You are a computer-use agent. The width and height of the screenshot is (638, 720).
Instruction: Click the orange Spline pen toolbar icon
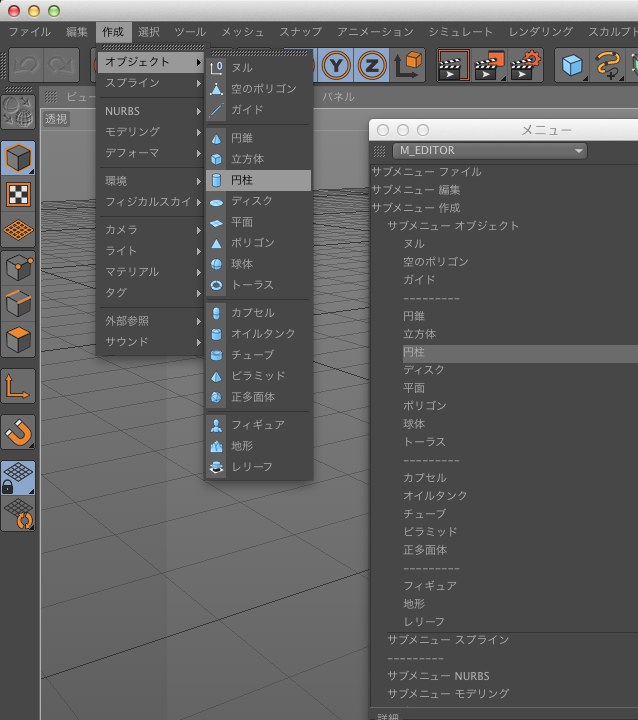[x=608, y=66]
